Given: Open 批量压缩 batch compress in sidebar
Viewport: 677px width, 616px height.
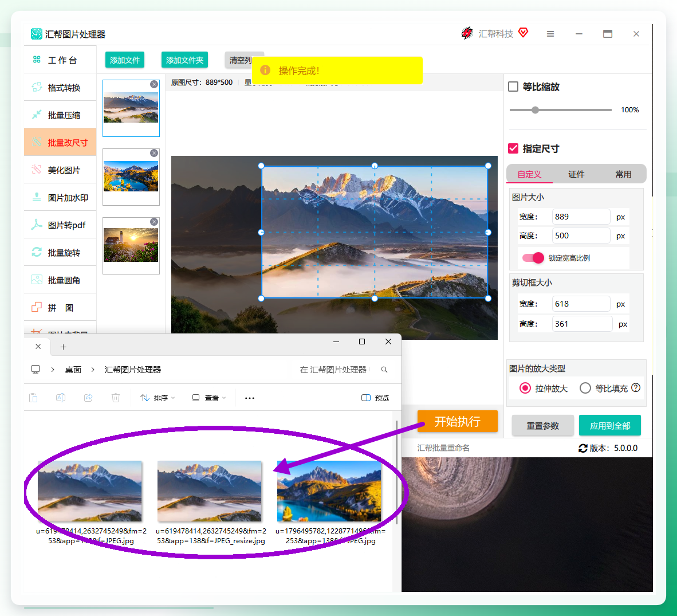Looking at the screenshot, I should [x=60, y=115].
